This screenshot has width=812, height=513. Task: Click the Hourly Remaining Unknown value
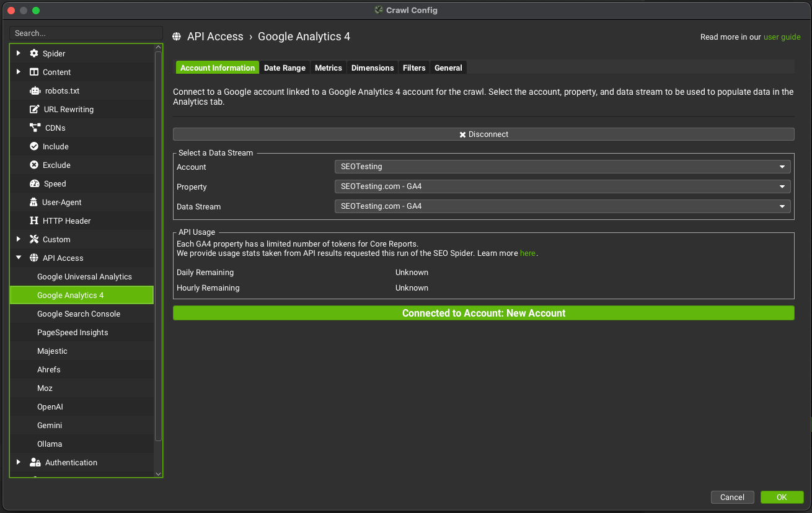point(412,288)
